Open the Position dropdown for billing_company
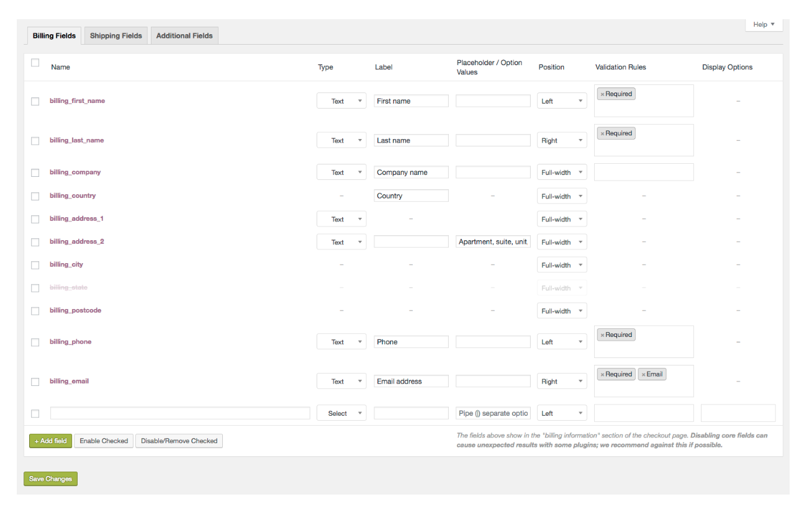The height and width of the screenshot is (520, 812). click(x=562, y=172)
